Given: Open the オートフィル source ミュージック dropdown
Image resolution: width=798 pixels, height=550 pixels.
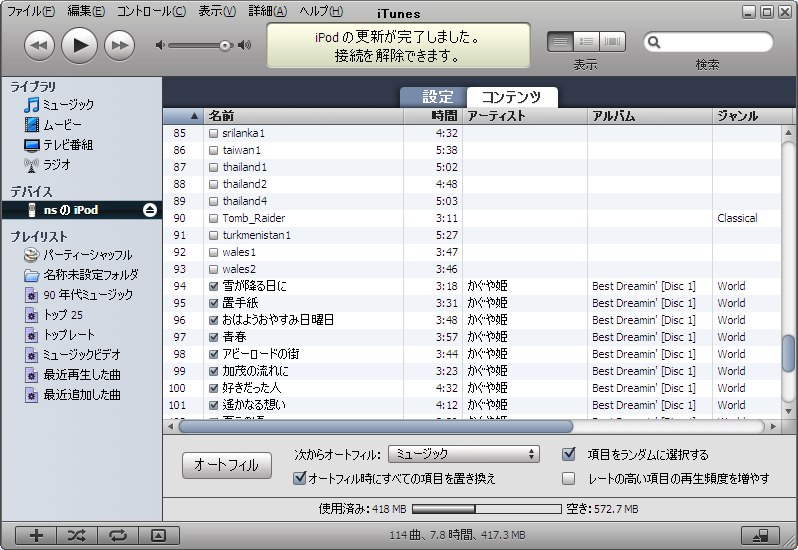Looking at the screenshot, I should pos(464,454).
